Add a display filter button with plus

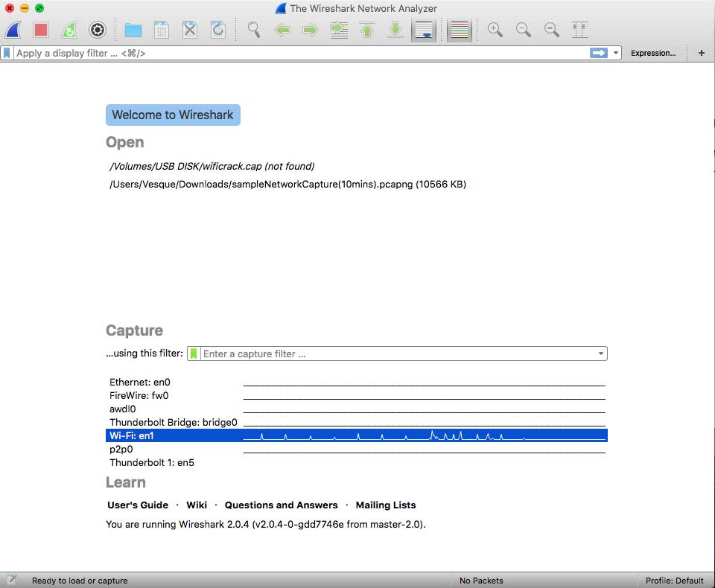(x=702, y=54)
